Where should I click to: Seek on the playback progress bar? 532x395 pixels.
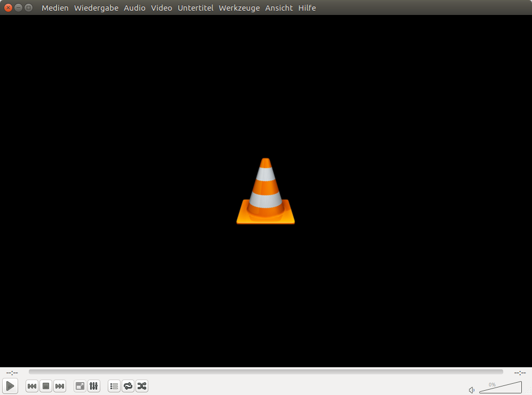click(x=265, y=372)
